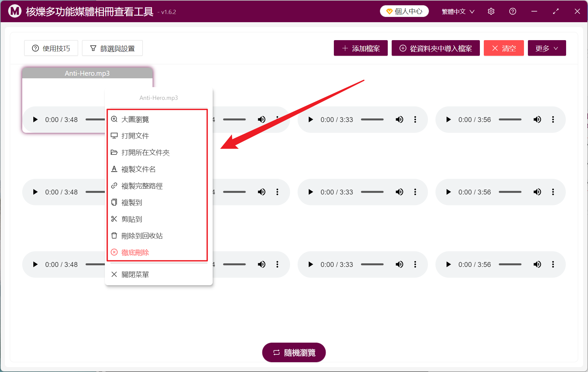Mute the bottom-right 3:56 track
The width and height of the screenshot is (588, 372).
(537, 264)
